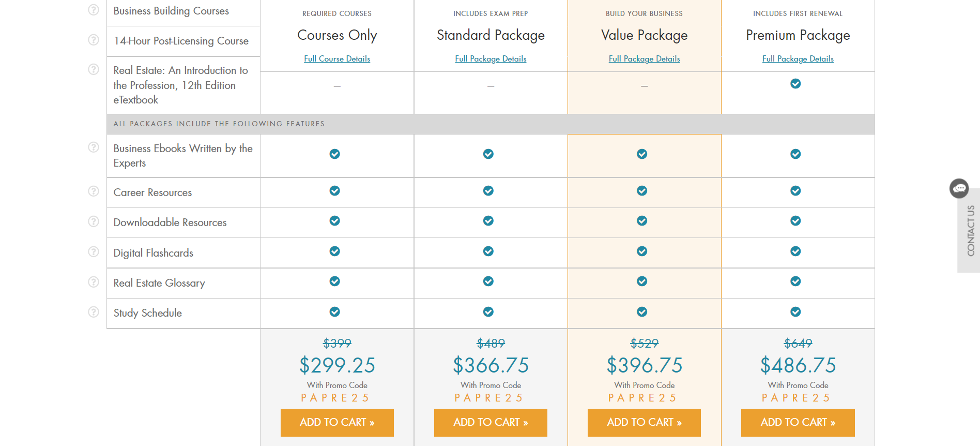Click Career Resources checkmark under Premium Package

[795, 191]
